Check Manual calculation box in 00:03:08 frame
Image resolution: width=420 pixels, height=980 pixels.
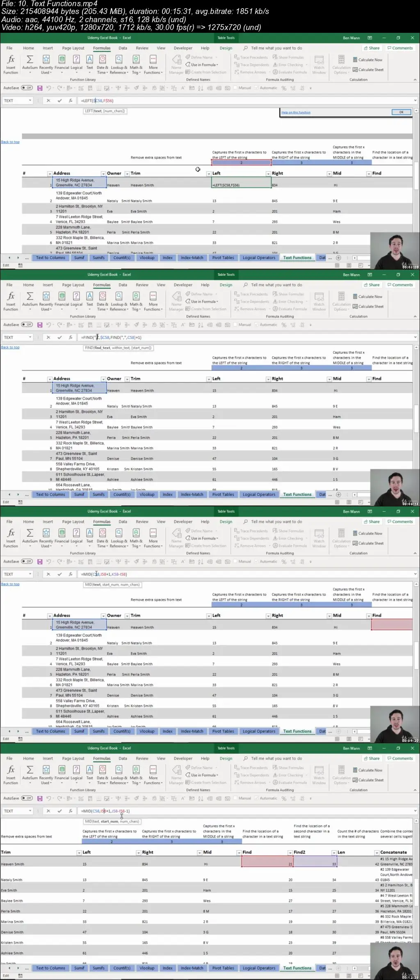pyautogui.click(x=235, y=88)
